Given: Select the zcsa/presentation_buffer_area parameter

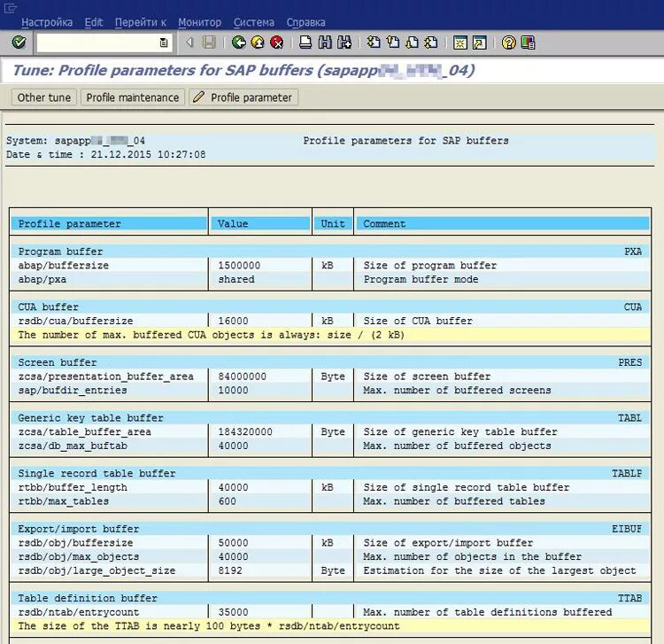Looking at the screenshot, I should coord(106,376).
